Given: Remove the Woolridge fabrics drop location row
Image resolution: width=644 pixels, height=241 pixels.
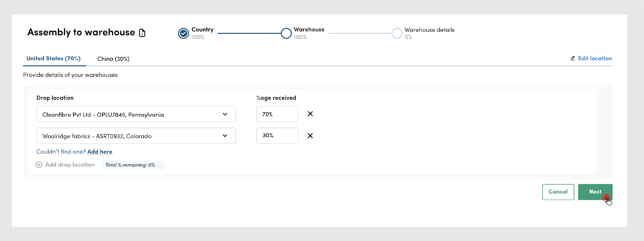Looking at the screenshot, I should 310,136.
